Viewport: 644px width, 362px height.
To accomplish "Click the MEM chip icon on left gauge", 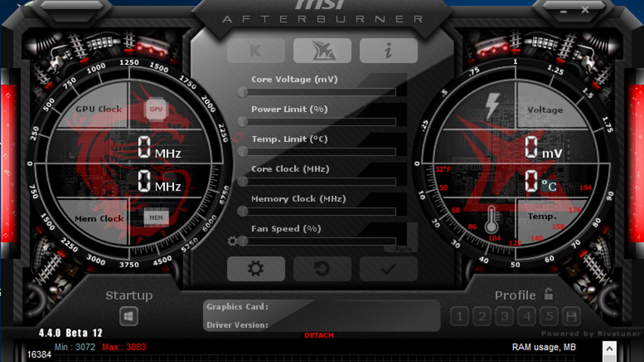I will [156, 218].
